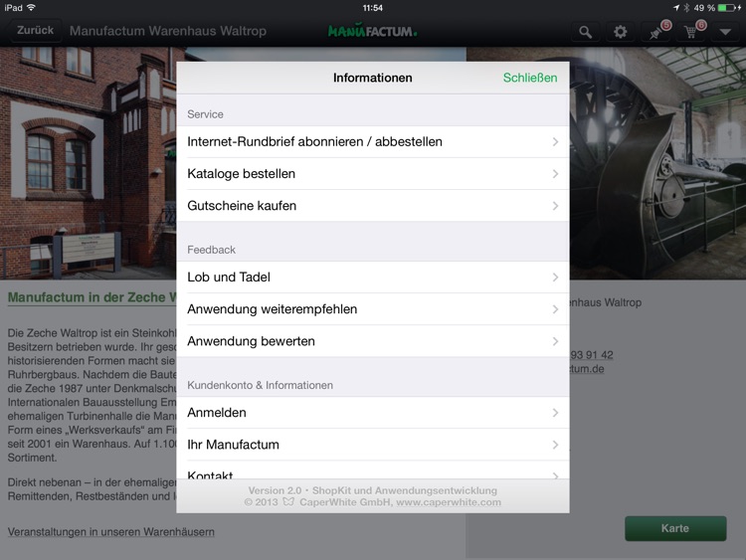The image size is (746, 560).
Task: Open the partially visible Kontakt row
Action: [x=373, y=470]
